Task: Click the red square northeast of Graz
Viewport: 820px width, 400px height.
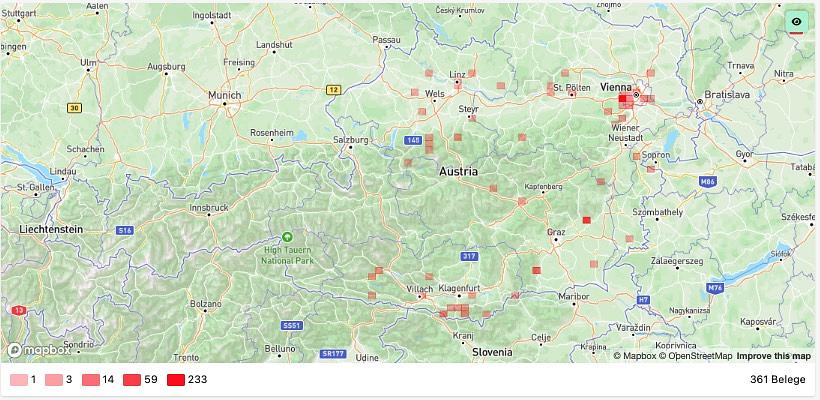Action: point(586,220)
